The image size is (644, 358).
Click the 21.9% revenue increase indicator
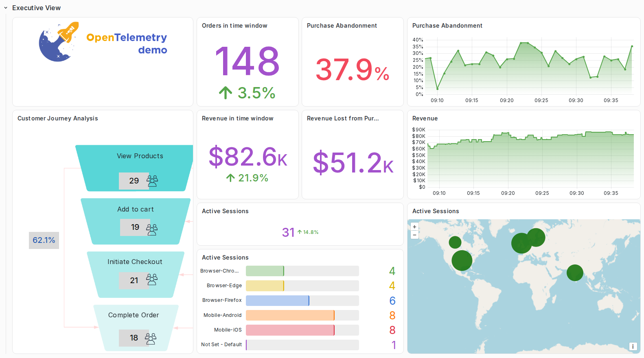[x=247, y=178]
